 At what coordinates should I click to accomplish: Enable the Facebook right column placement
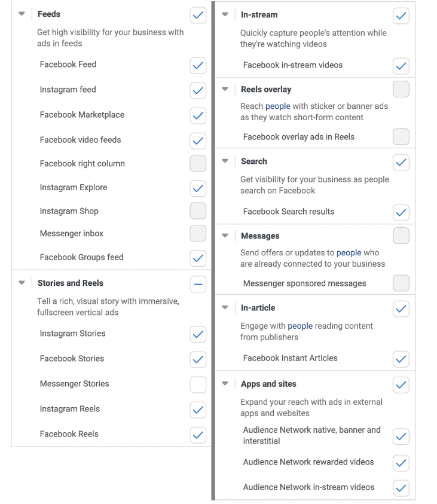197,163
